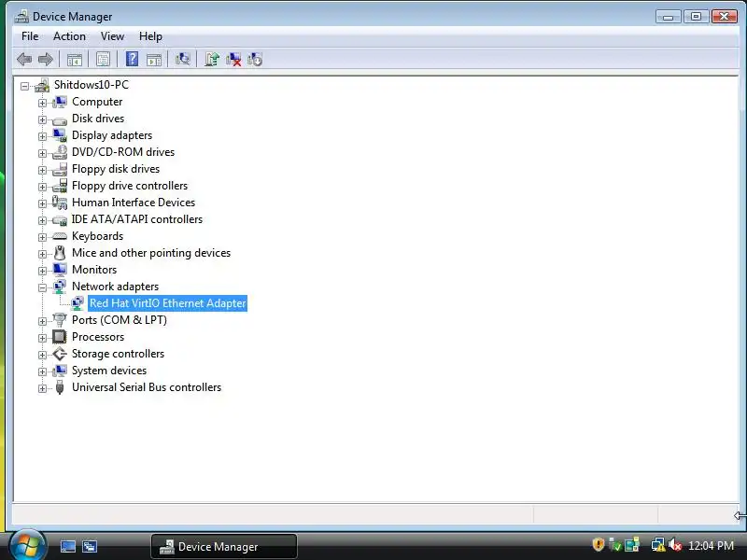This screenshot has height=560, width=747.
Task: Select the Network adapters label
Action: click(x=115, y=287)
